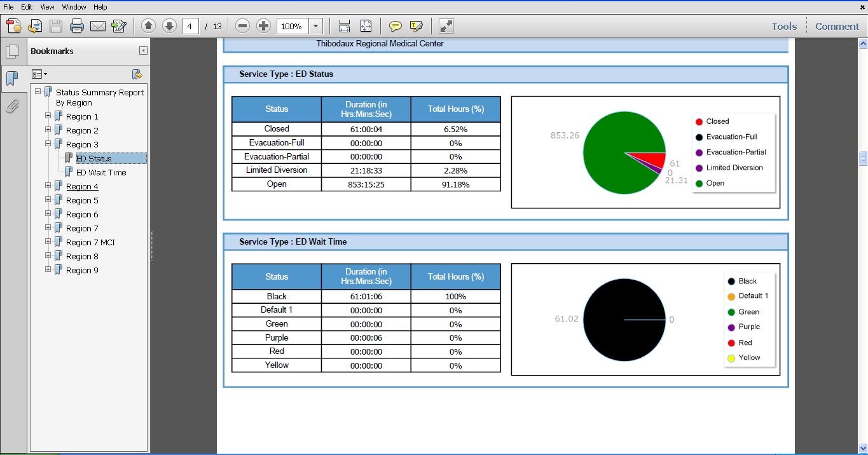The height and width of the screenshot is (455, 868).
Task: Open the View menu
Action: click(48, 7)
